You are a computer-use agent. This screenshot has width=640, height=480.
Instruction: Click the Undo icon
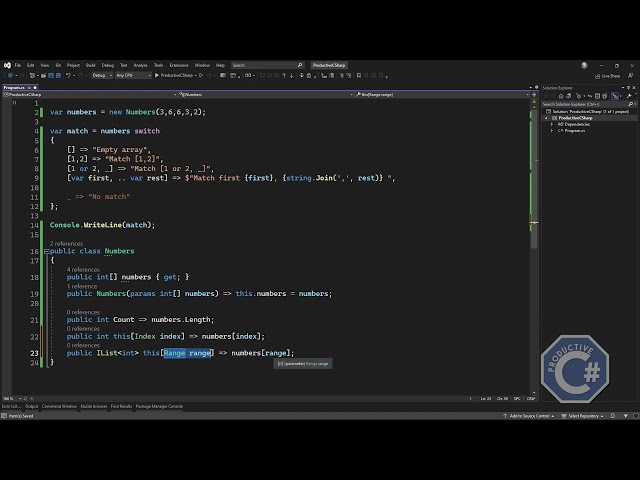point(68,76)
